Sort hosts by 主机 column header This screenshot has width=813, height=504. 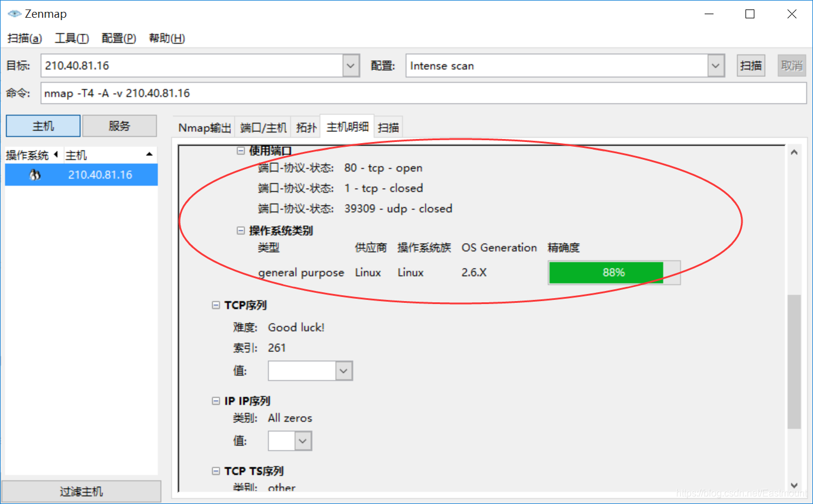click(x=110, y=155)
